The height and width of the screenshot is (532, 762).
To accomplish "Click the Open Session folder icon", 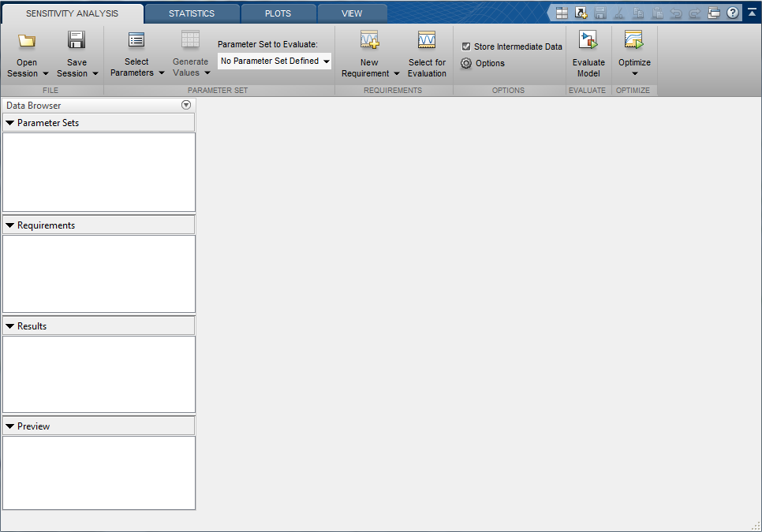I will [x=27, y=40].
